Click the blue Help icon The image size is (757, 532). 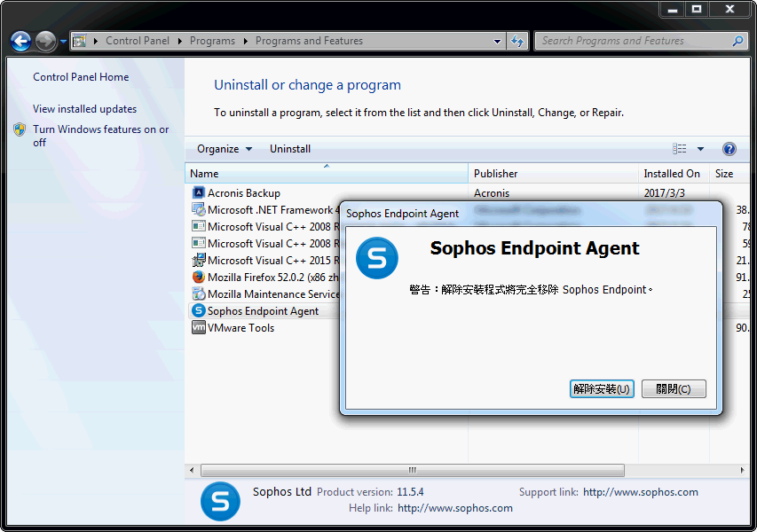pyautogui.click(x=729, y=149)
